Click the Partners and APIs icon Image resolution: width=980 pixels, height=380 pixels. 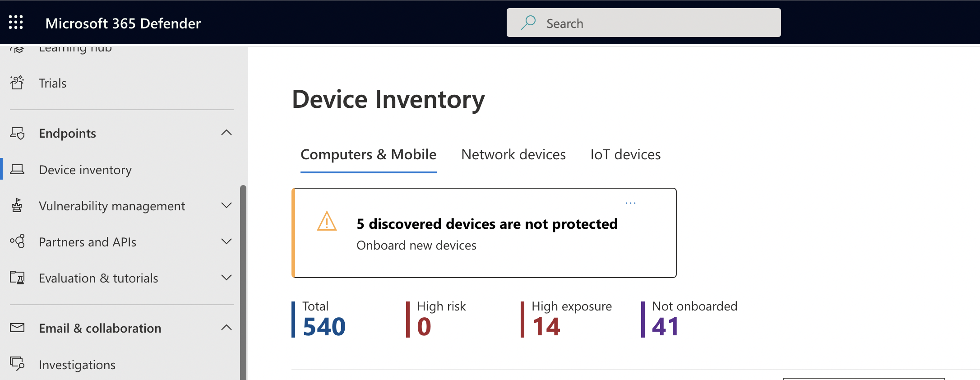(17, 241)
